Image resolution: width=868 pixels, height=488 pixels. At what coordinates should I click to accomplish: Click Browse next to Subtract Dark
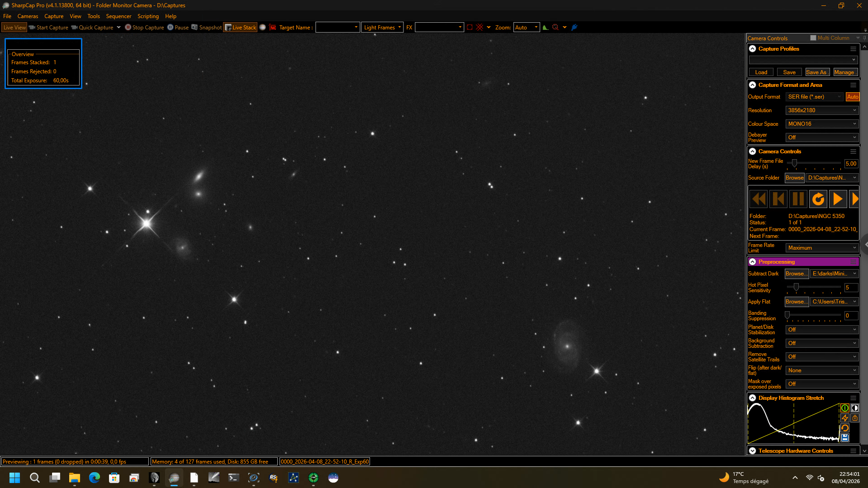point(796,274)
